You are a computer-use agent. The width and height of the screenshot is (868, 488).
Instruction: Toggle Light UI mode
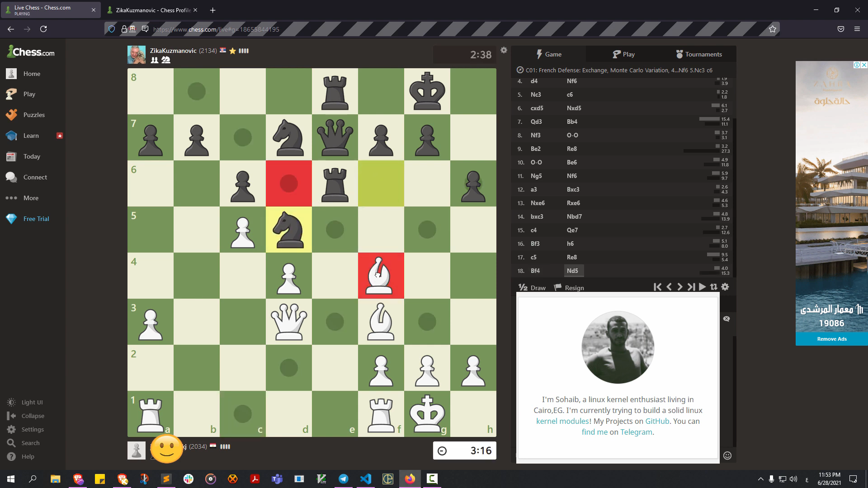[32, 402]
